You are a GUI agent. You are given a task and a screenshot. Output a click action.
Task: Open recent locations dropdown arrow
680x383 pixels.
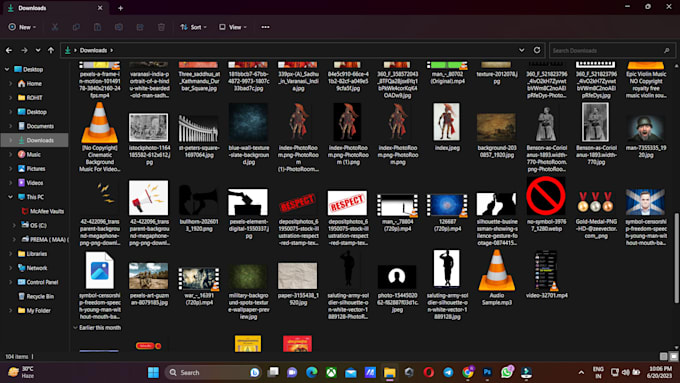[38, 50]
